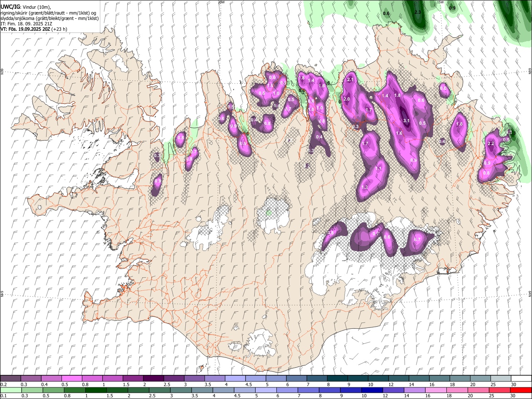This screenshot has width=532, height=399.
Task: Click the VT: Fös. 19.09.2025 20Z valid time
Action: tap(25, 29)
